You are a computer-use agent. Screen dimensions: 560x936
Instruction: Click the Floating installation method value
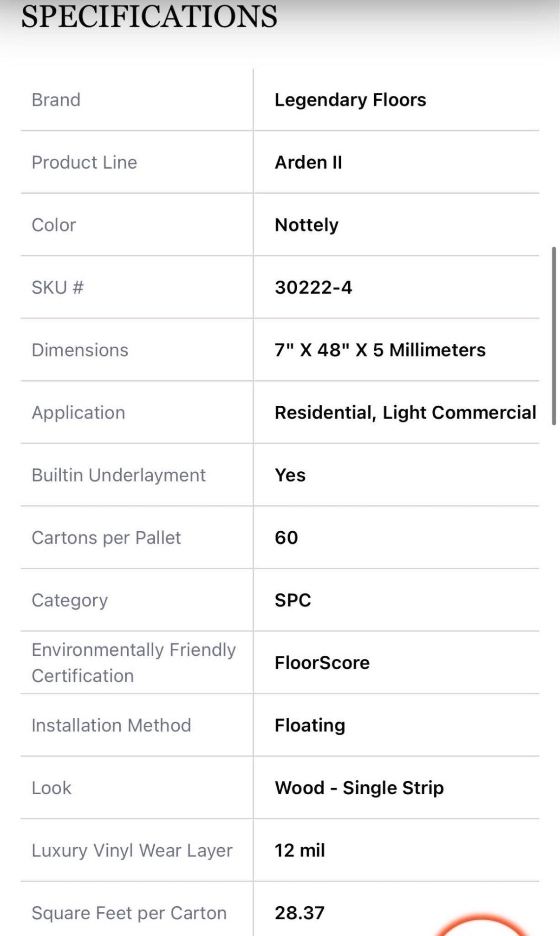pyautogui.click(x=310, y=725)
